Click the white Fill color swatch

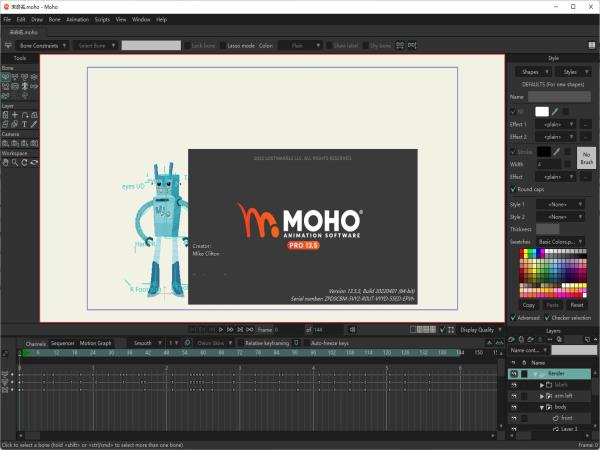coord(542,111)
